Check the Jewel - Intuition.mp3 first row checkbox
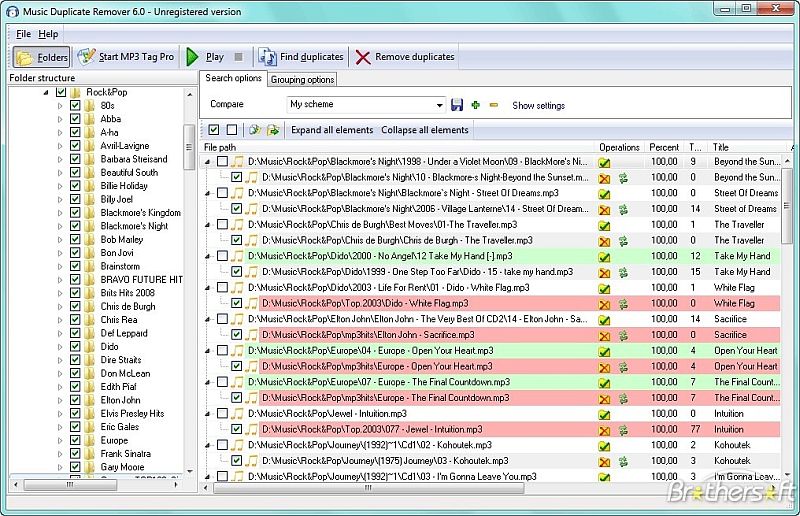The height and width of the screenshot is (516, 800). point(222,413)
